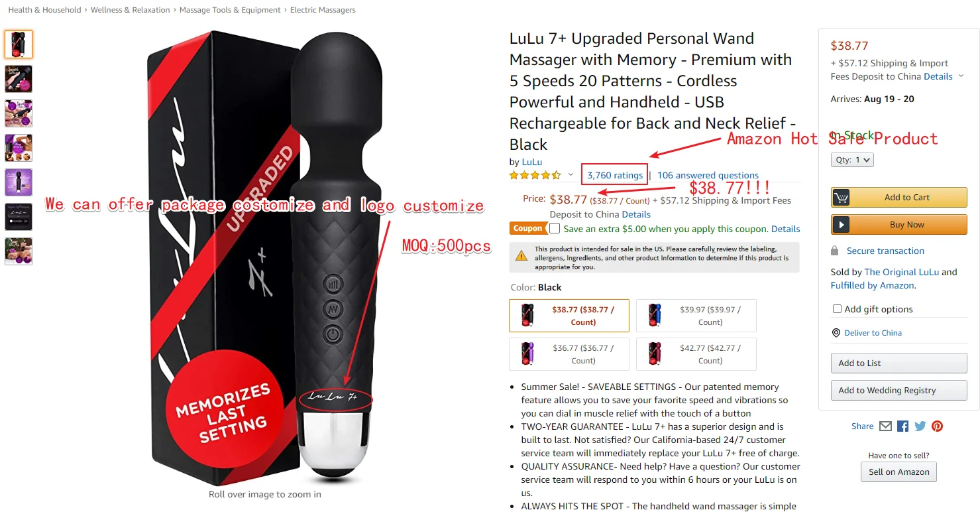Viewport: 980px width, 512px height.
Task: Share on Pinterest icon
Action: (x=937, y=426)
